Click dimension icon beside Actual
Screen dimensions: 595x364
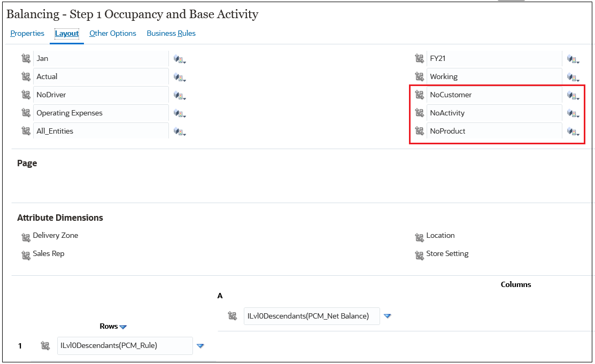click(x=26, y=76)
